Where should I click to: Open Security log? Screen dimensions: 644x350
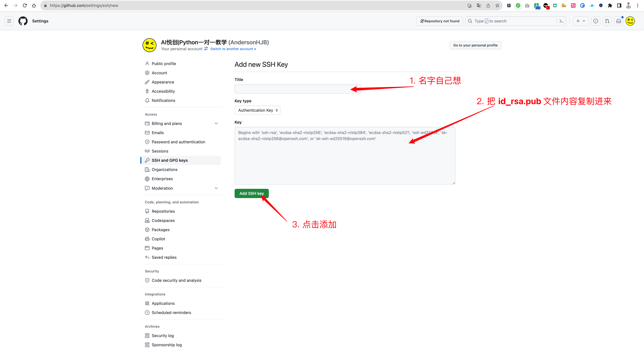click(x=182, y=336)
